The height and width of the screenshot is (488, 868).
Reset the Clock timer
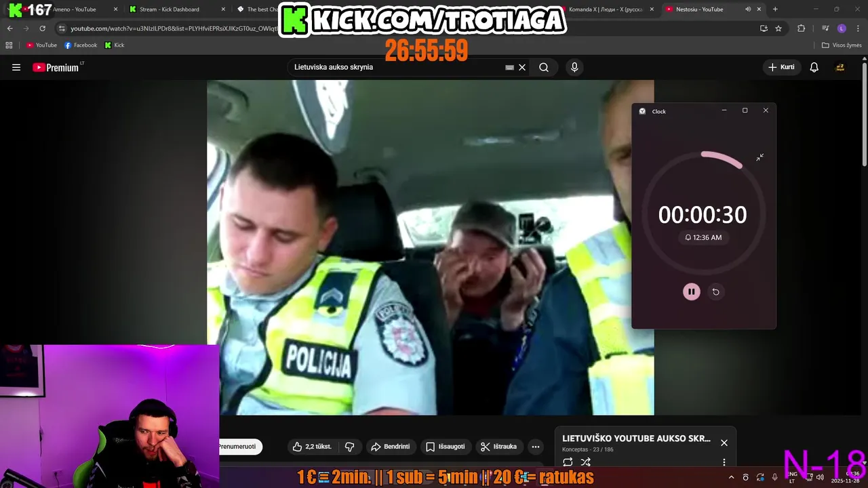click(715, 291)
